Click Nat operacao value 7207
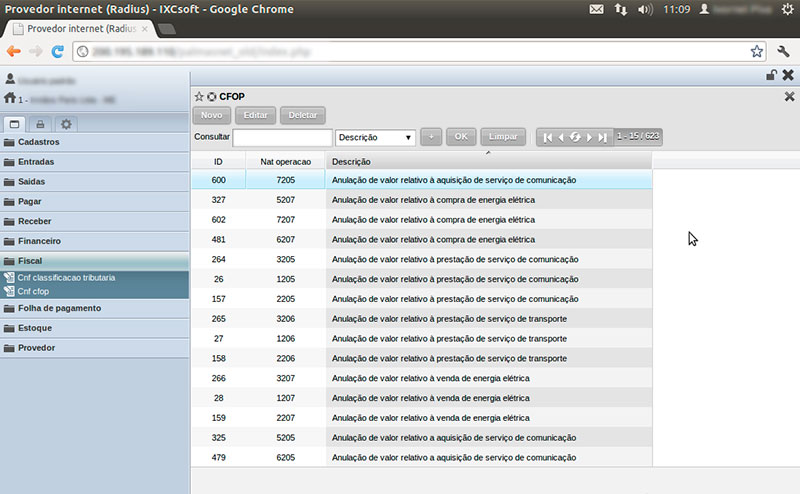 (286, 220)
